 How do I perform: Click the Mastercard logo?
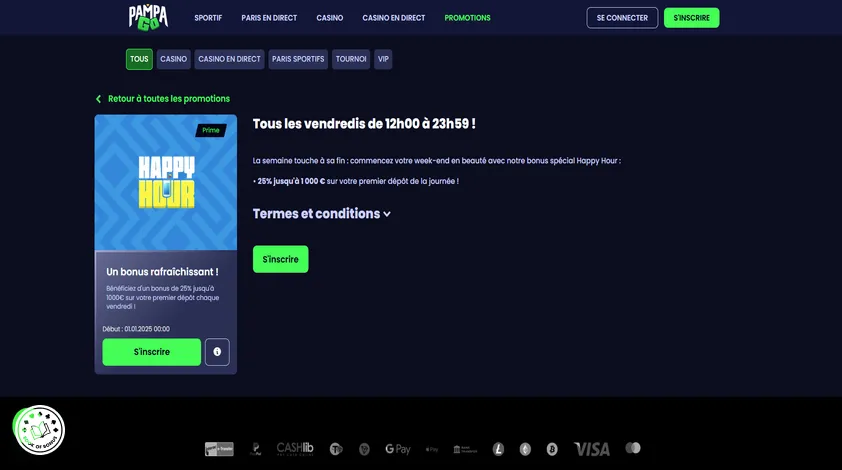click(633, 448)
